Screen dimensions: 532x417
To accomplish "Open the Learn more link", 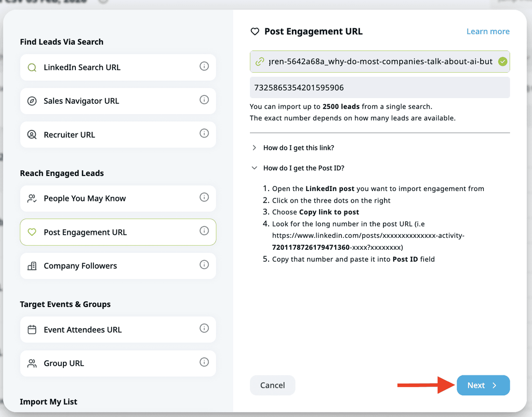I will [x=488, y=32].
